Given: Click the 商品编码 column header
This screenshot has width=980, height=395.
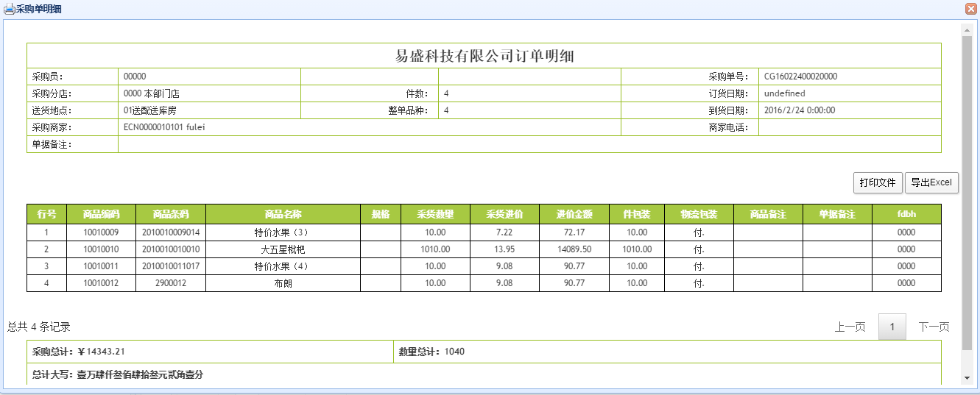Looking at the screenshot, I should (101, 214).
